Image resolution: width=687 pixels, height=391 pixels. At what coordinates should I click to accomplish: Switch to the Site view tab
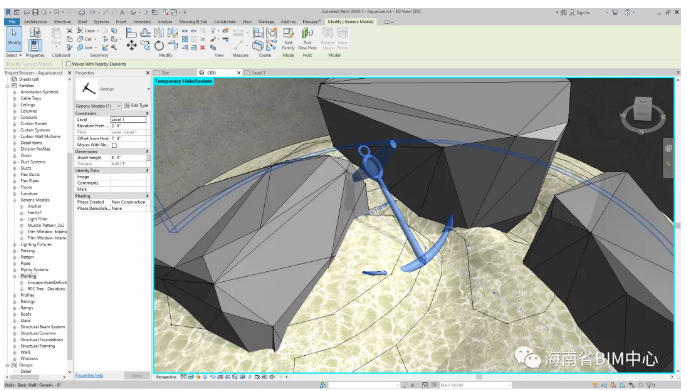click(x=165, y=73)
